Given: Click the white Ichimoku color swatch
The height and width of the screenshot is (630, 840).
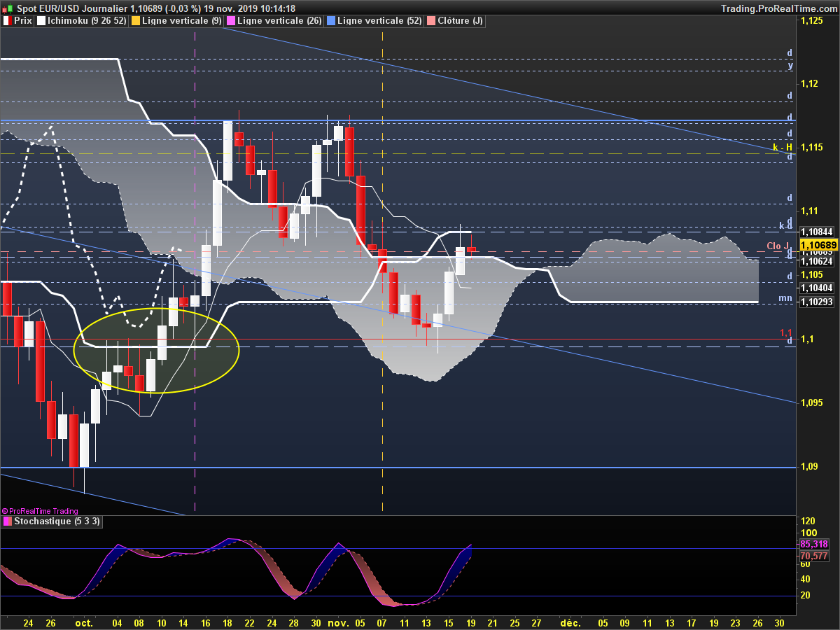Looking at the screenshot, I should [41, 21].
